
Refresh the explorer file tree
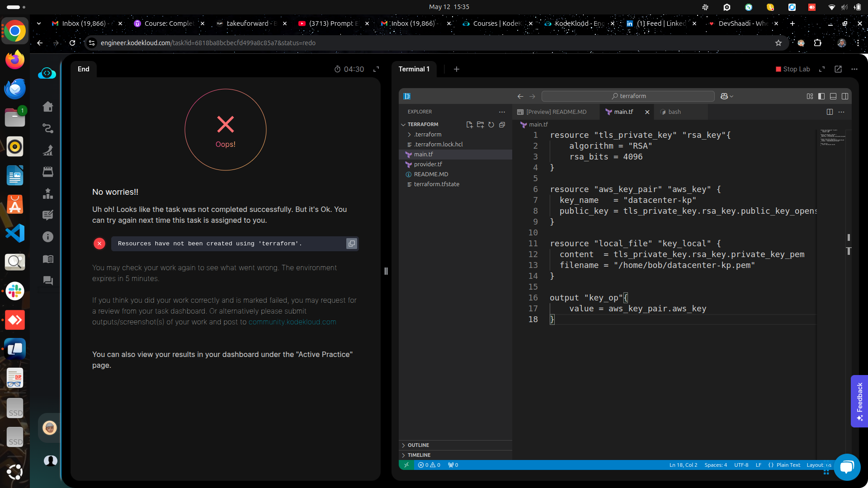[x=491, y=125]
